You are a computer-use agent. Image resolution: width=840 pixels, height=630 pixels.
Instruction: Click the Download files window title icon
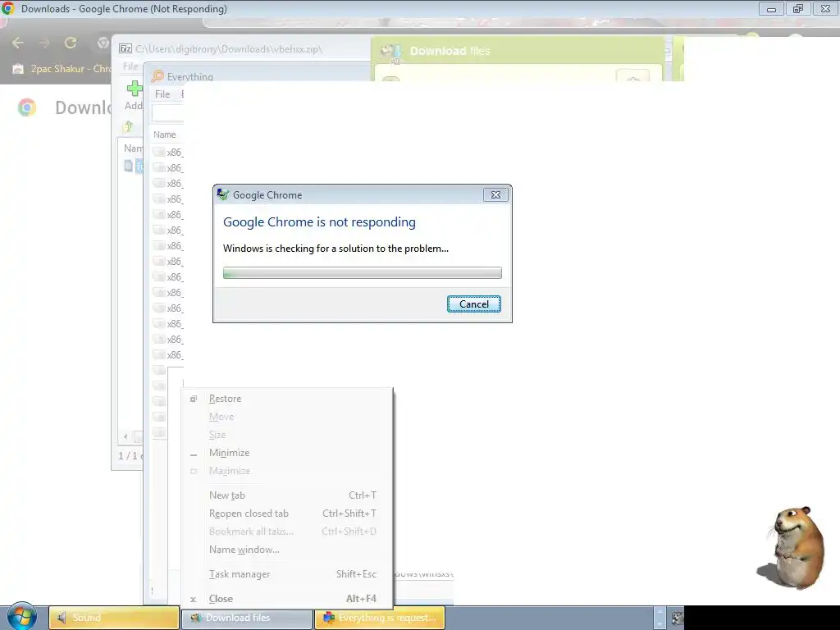pos(391,52)
